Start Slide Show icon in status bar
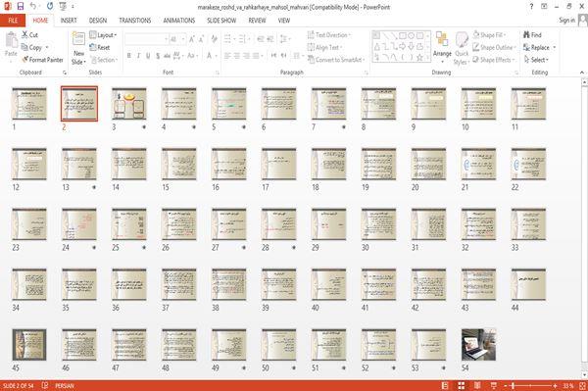This screenshot has width=588, height=391. (x=494, y=385)
